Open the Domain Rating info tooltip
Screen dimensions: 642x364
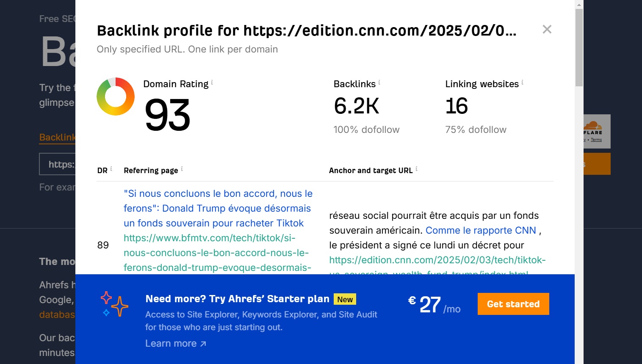tap(212, 81)
